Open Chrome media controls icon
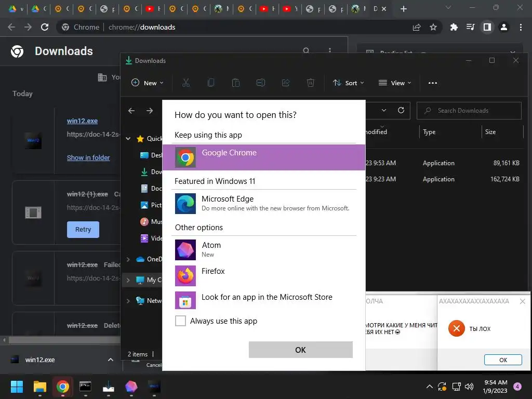The width and height of the screenshot is (532, 399). pos(470,27)
